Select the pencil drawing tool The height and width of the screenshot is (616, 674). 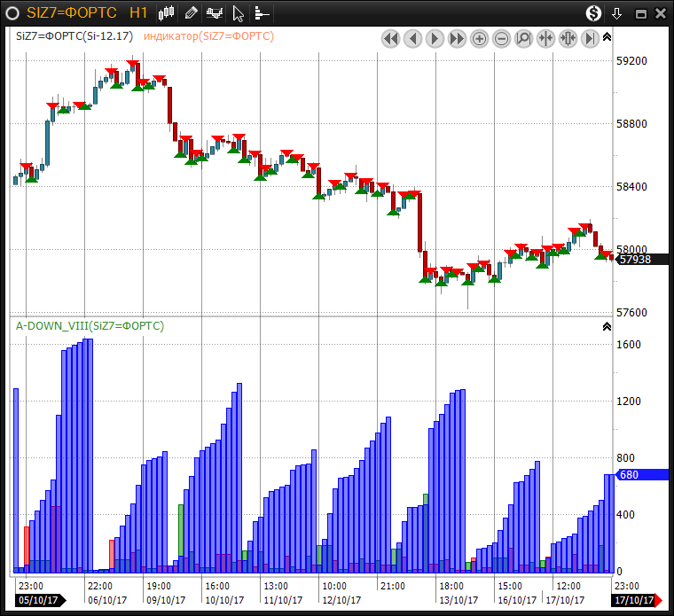[191, 12]
